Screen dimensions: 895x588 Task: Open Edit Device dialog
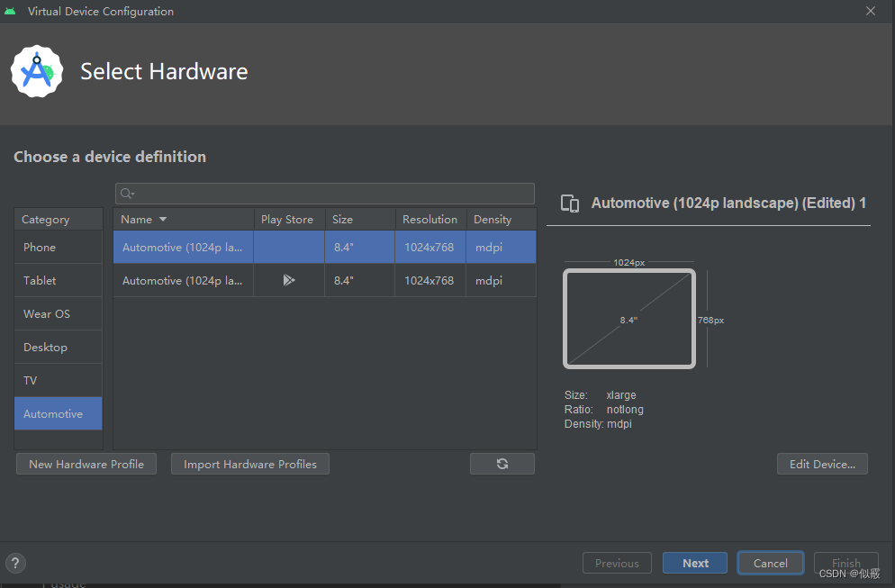tap(822, 464)
